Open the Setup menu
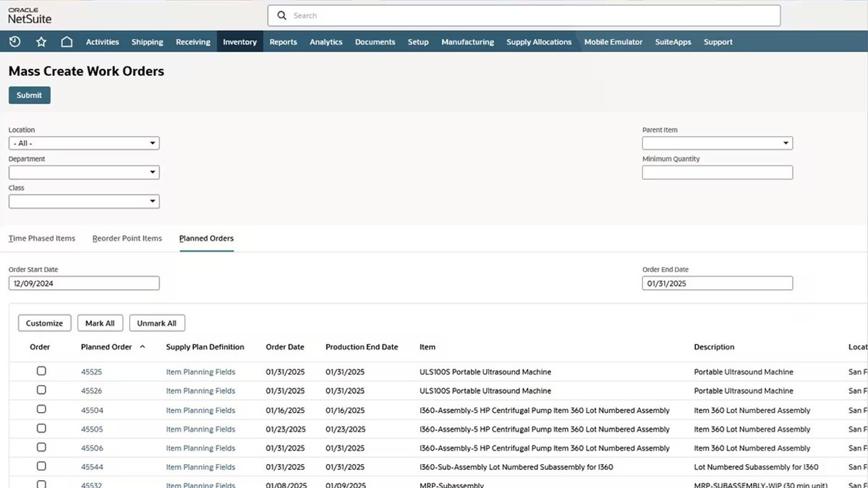The image size is (868, 488). (x=418, y=42)
